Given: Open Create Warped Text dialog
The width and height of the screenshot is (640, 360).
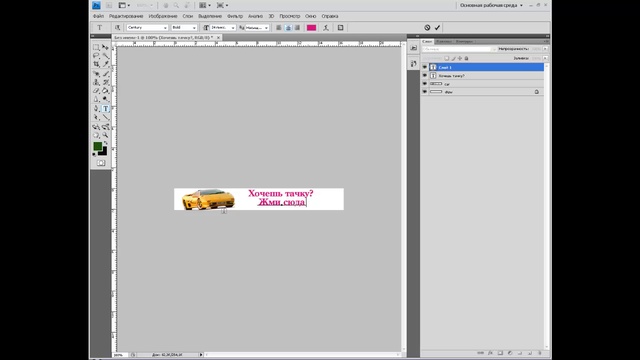Looking at the screenshot, I should [326, 28].
